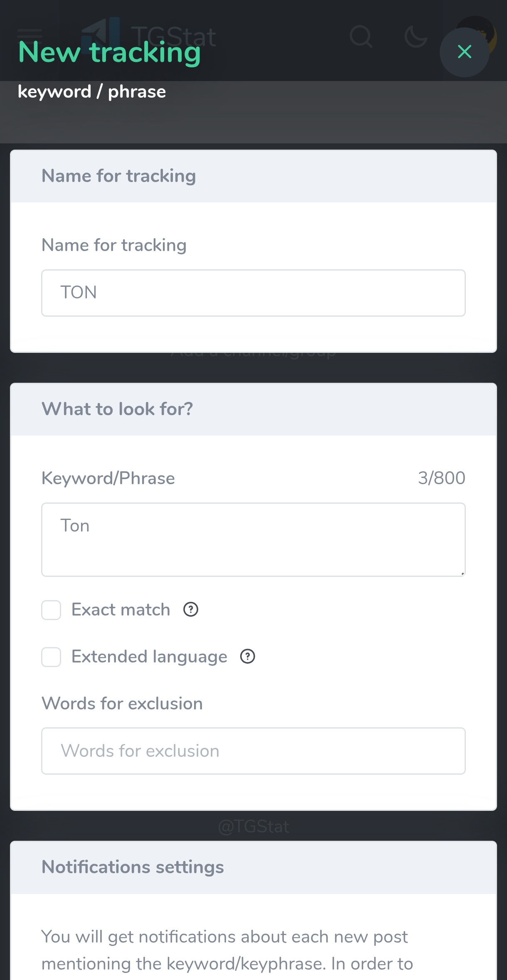Screen dimensions: 507x980
Task: Close the New tracking dialog with the X
Action: click(x=464, y=52)
